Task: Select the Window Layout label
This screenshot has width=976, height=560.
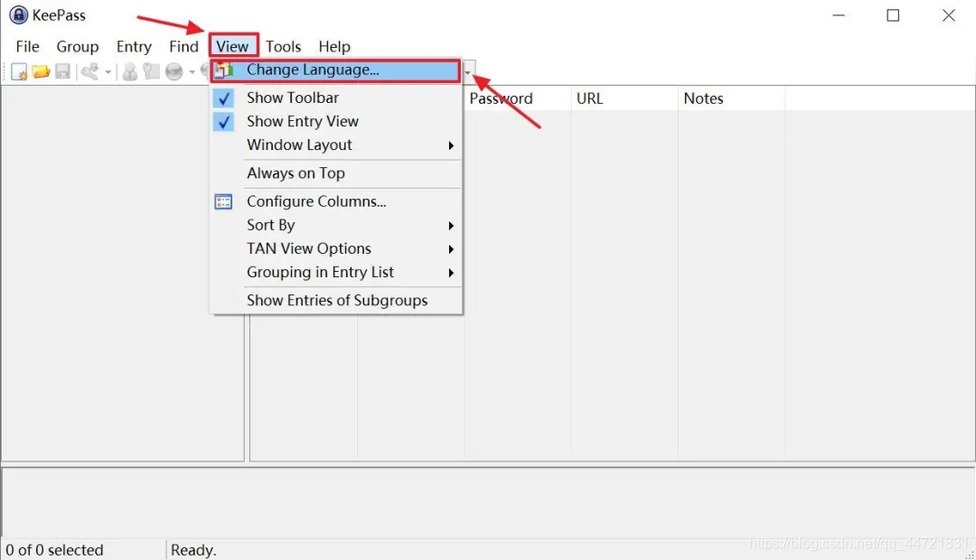Action: 299,145
